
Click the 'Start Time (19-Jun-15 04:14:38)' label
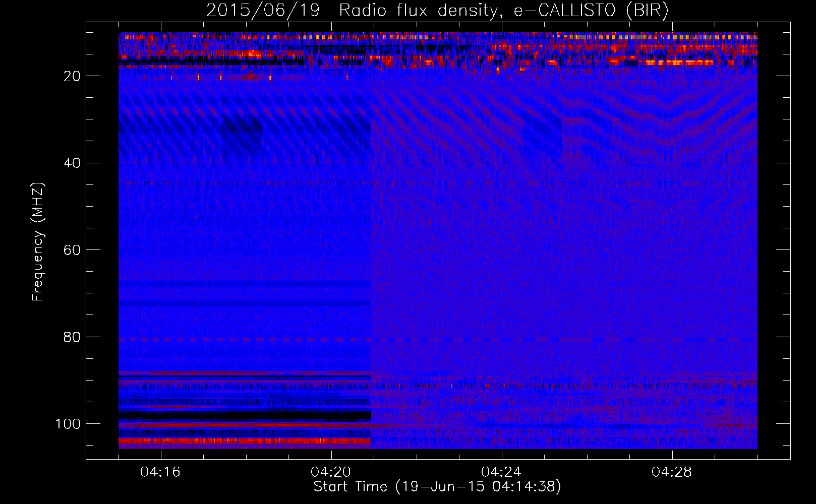click(x=437, y=486)
